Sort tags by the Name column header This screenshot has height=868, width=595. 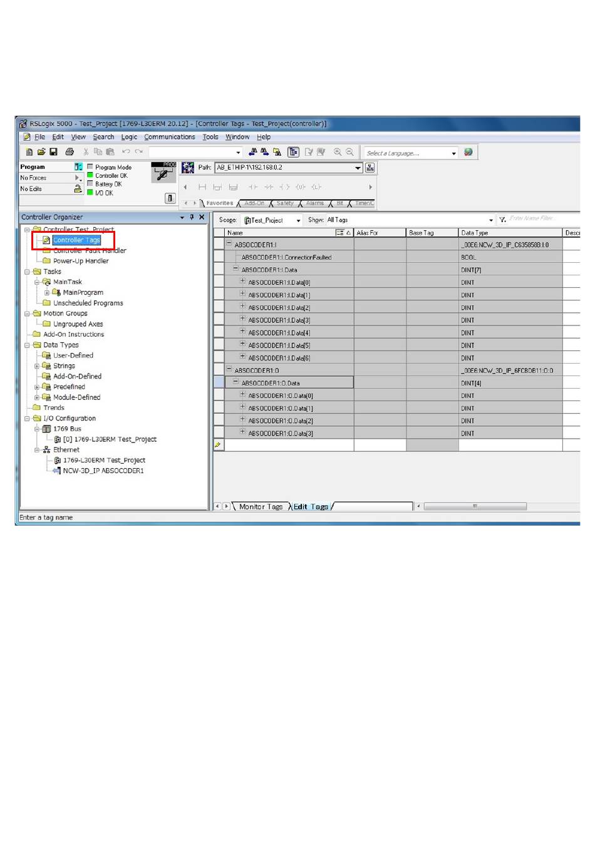289,233
